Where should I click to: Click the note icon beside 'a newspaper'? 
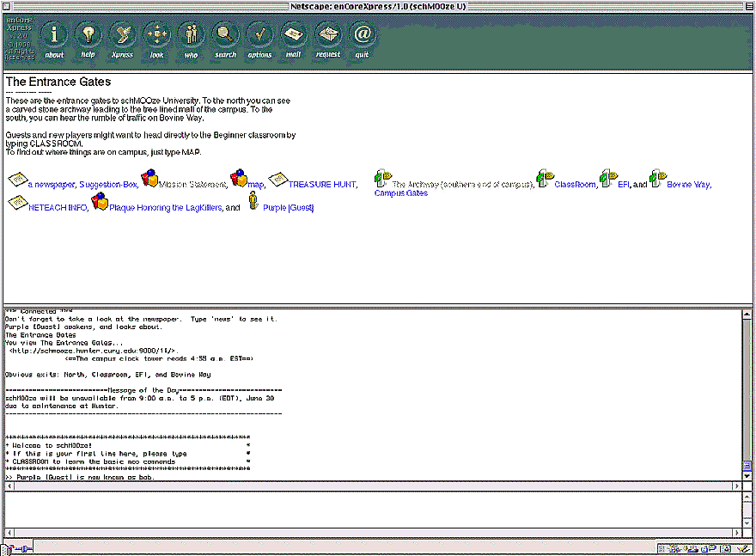pos(18,180)
